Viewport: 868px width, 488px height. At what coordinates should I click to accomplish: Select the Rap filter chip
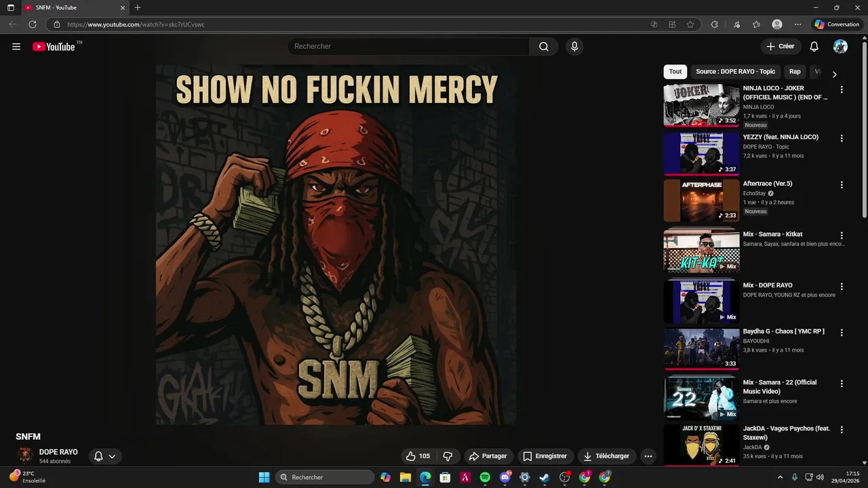point(795,71)
